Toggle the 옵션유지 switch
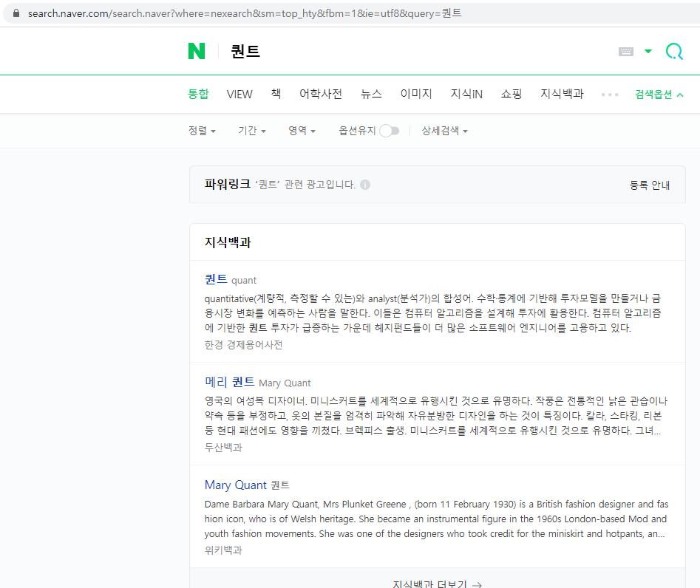The height and width of the screenshot is (588, 700). 390,131
